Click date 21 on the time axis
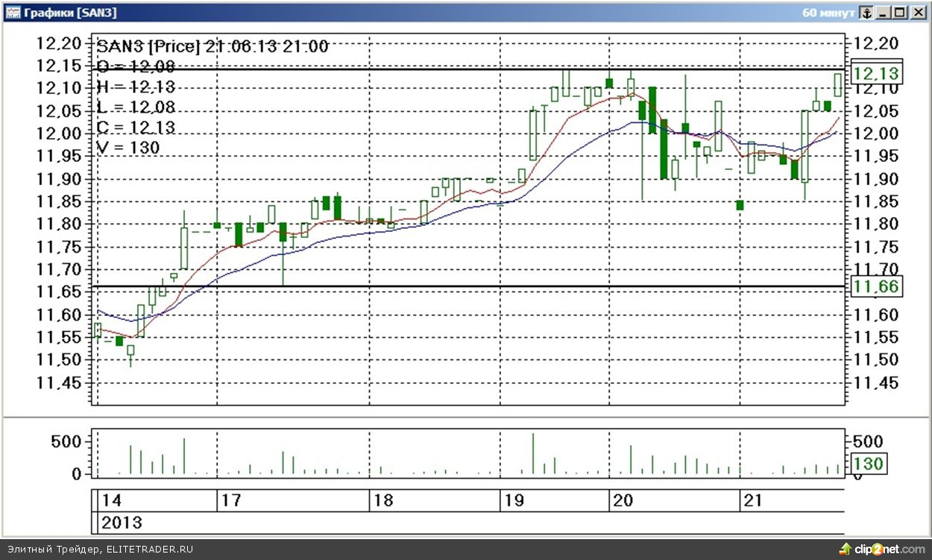Viewport: 932px width, 560px height. coord(754,500)
